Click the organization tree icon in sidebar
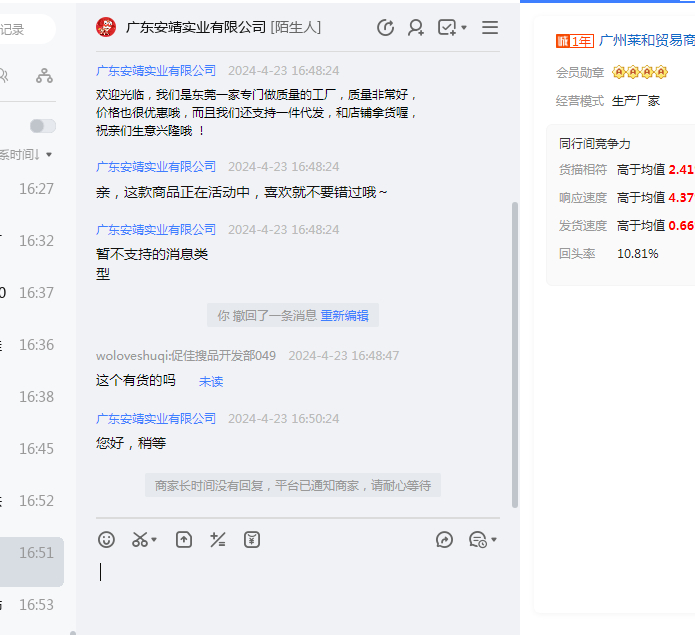Image resolution: width=695 pixels, height=635 pixels. pyautogui.click(x=44, y=76)
